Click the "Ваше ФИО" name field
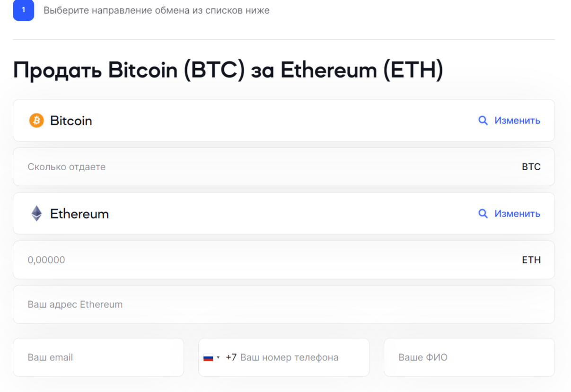This screenshot has width=571, height=392. click(x=469, y=357)
